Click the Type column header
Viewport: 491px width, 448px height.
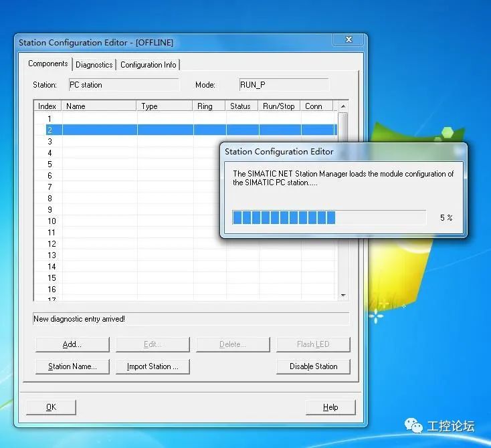tap(165, 106)
